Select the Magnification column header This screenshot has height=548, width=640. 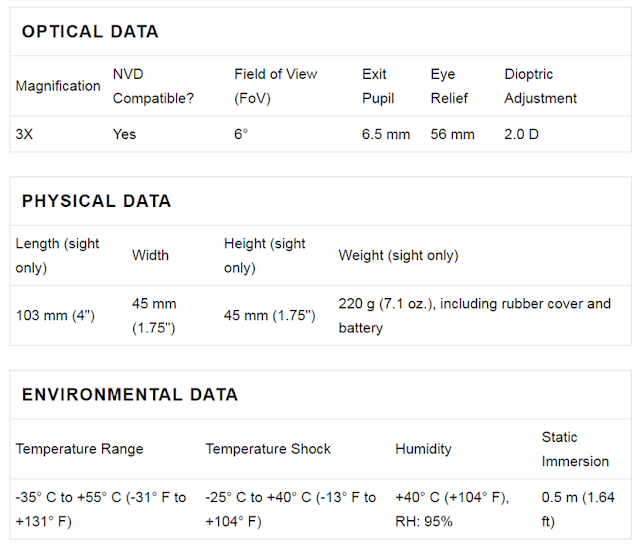tap(58, 86)
